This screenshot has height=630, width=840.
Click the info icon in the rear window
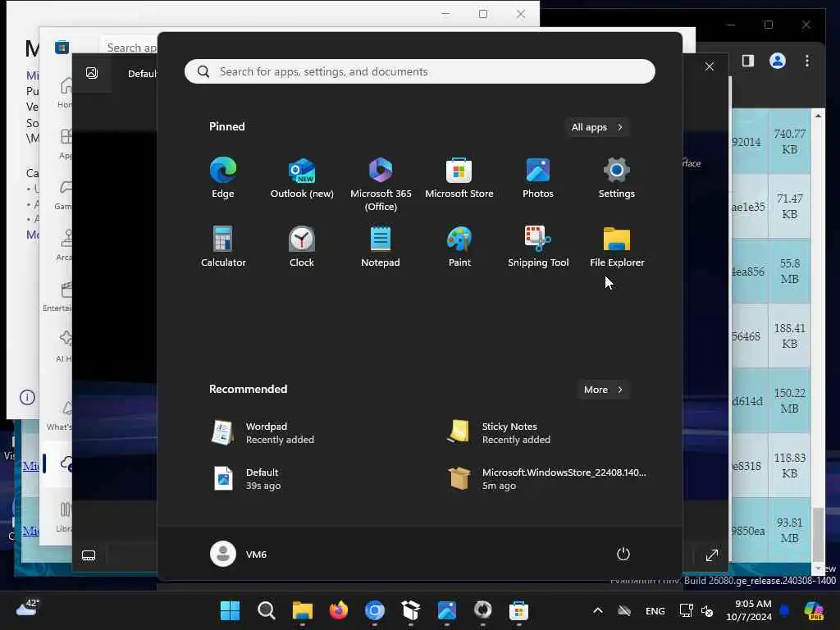(x=27, y=397)
